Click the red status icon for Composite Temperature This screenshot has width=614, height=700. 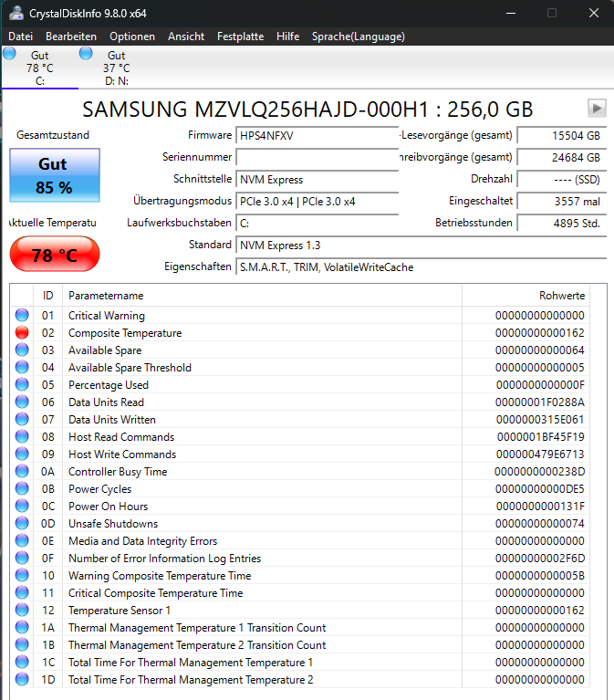coord(22,332)
